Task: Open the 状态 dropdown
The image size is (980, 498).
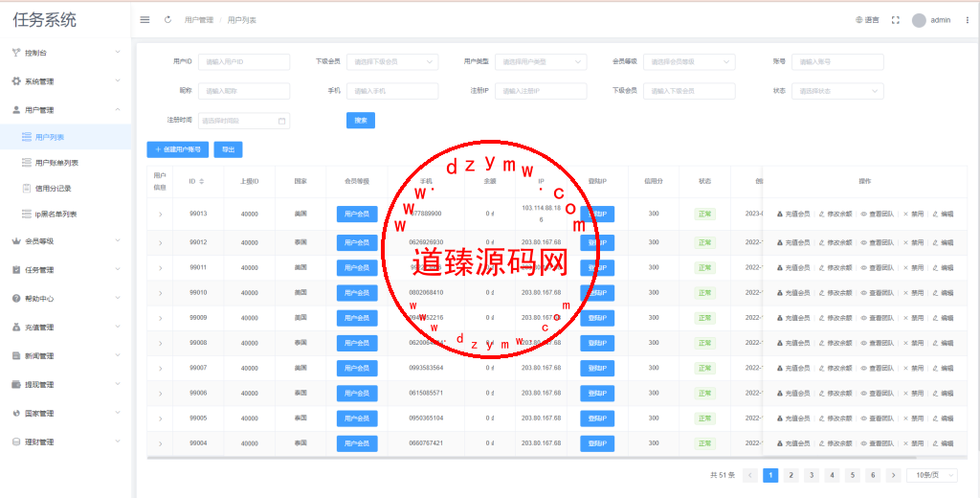Action: pos(837,91)
